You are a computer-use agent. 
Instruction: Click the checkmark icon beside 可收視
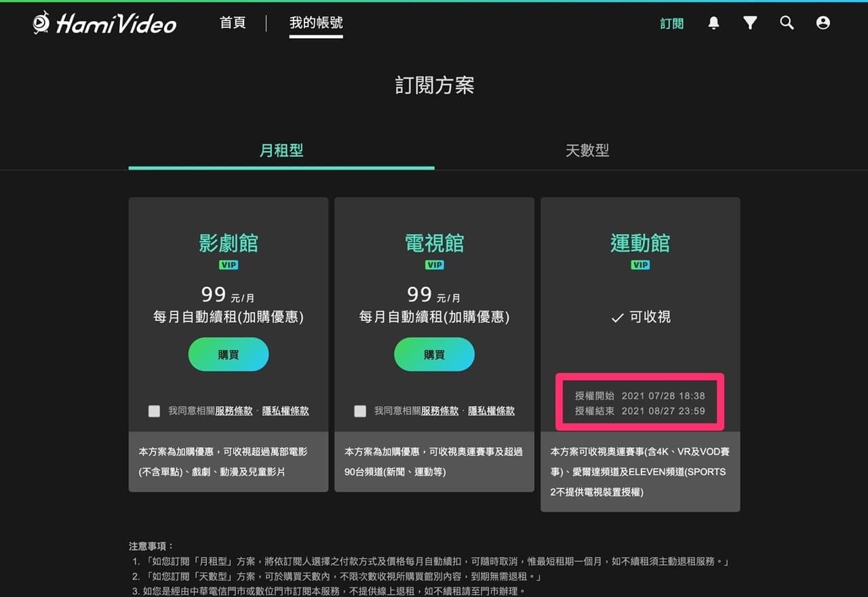pos(617,317)
